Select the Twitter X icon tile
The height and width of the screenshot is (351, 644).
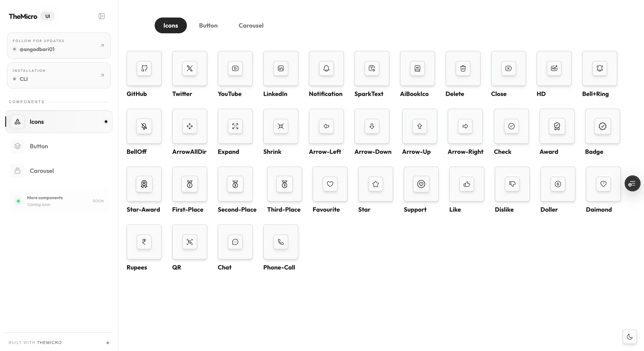[189, 68]
